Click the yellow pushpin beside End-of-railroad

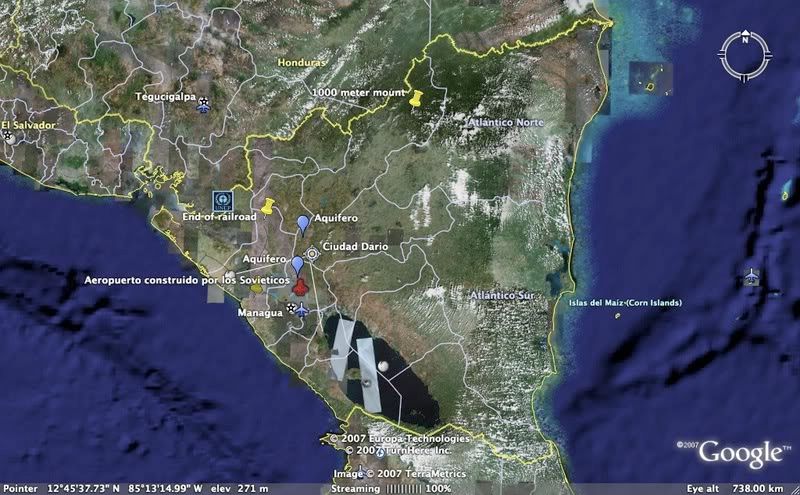[x=267, y=205]
